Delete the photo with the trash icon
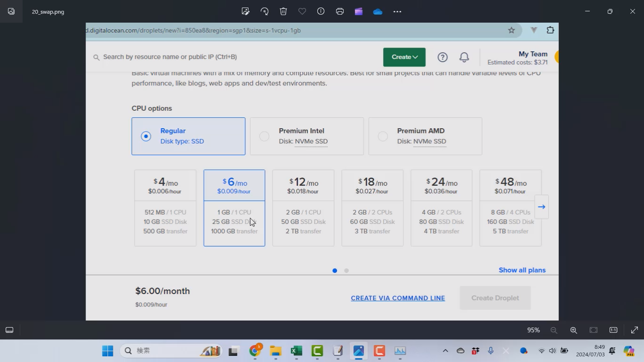Screen dimensions: 644x362 (x=283, y=11)
